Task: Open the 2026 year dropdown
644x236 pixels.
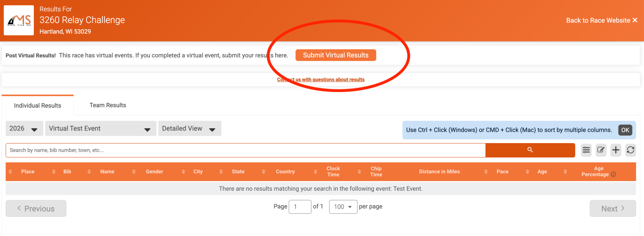Action: click(x=24, y=129)
